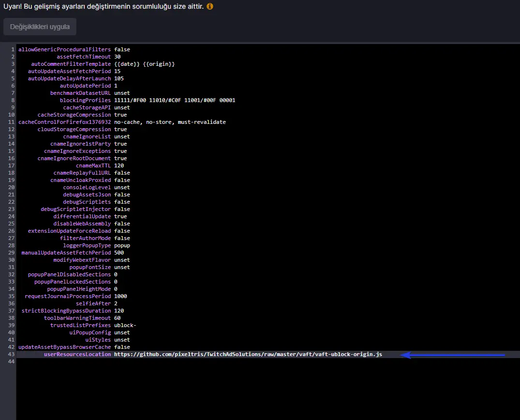Viewport: 520px width, 420px height.
Task: Click the debugScriptlets false value
Action: pos(122,202)
